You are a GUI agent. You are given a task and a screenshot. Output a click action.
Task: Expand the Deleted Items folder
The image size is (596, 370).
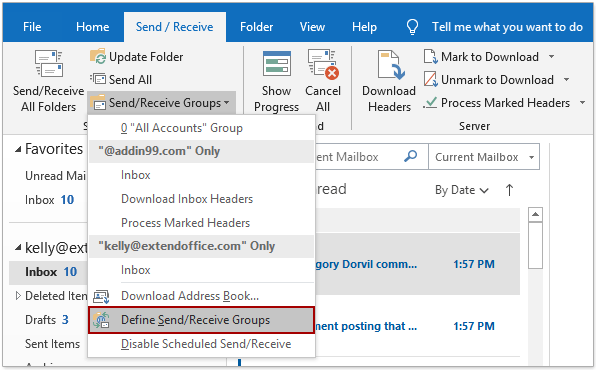pos(18,296)
